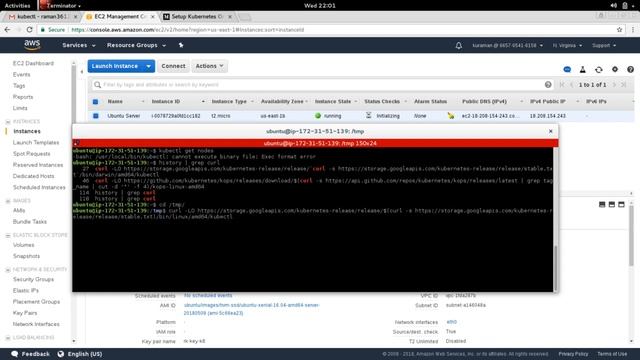
Task: Open Spot Requests in sidebar
Action: point(31,154)
